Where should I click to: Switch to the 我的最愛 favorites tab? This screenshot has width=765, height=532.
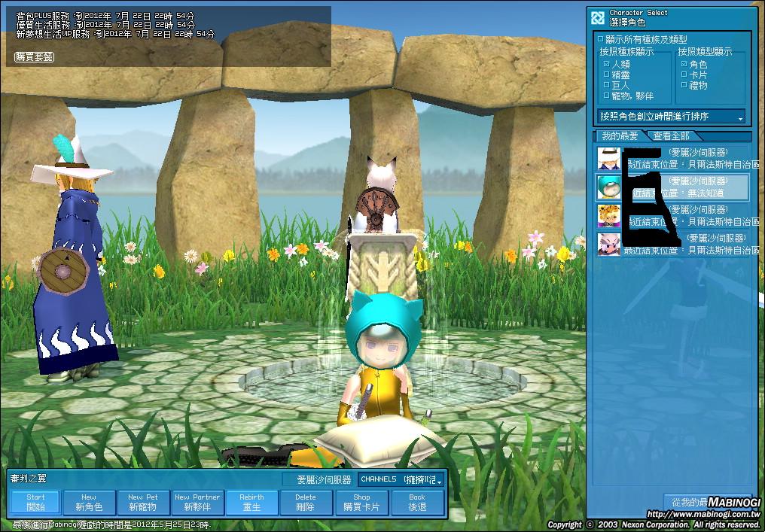[619, 135]
